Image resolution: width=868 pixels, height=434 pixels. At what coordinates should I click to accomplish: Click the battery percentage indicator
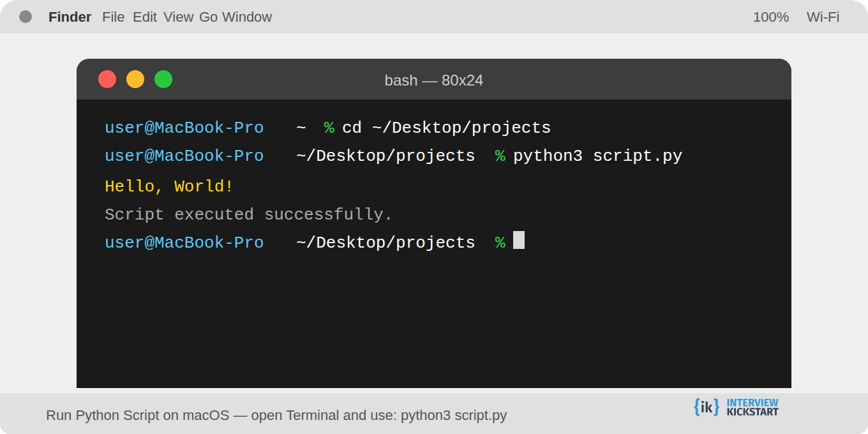770,17
